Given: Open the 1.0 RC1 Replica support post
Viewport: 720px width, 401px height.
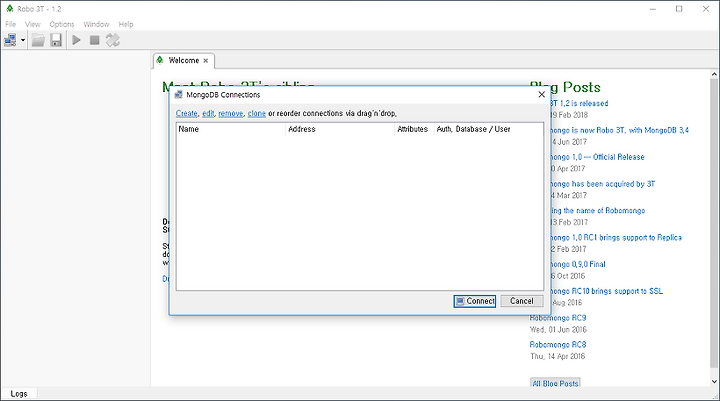Looking at the screenshot, I should [x=616, y=237].
